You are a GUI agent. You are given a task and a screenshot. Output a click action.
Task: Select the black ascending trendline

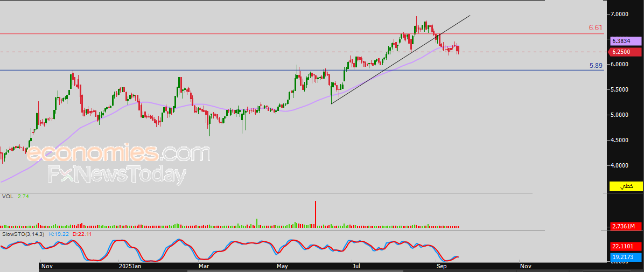click(x=401, y=60)
